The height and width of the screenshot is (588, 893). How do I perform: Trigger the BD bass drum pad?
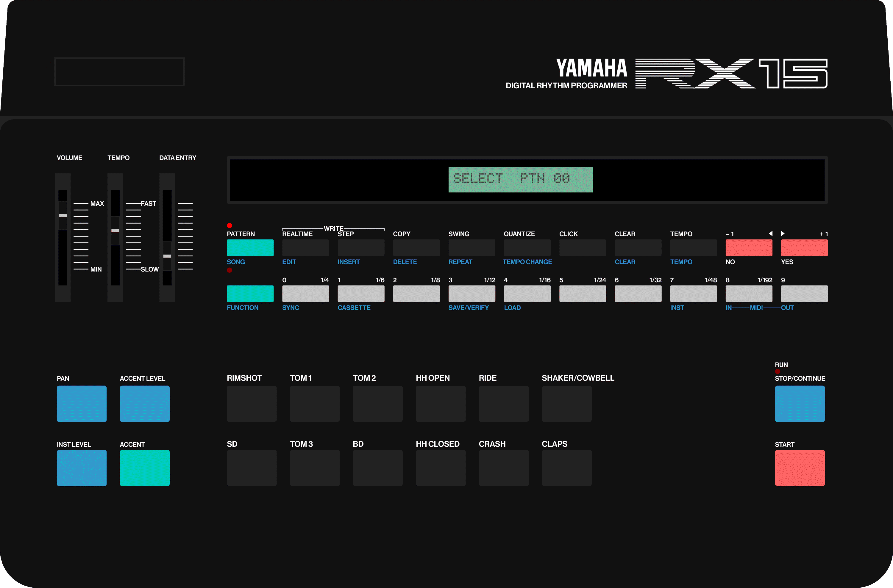[378, 468]
